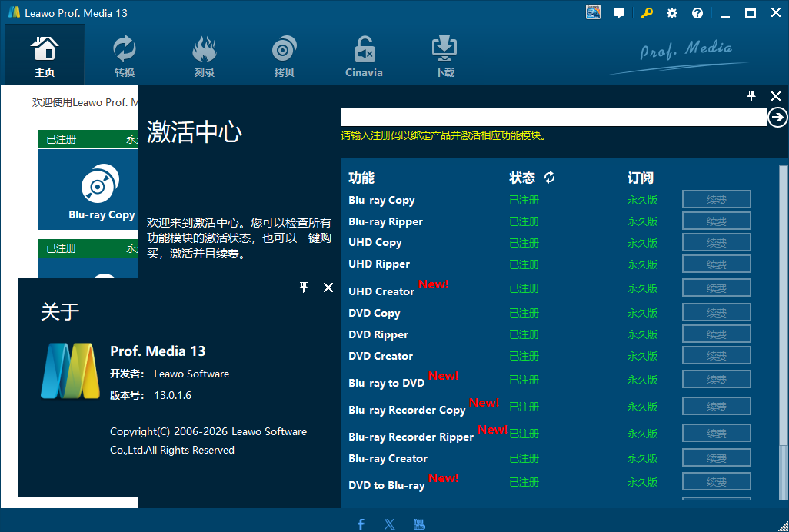The image size is (789, 532).
Task: Click the module list vertical scrollbar
Action: [x=783, y=332]
